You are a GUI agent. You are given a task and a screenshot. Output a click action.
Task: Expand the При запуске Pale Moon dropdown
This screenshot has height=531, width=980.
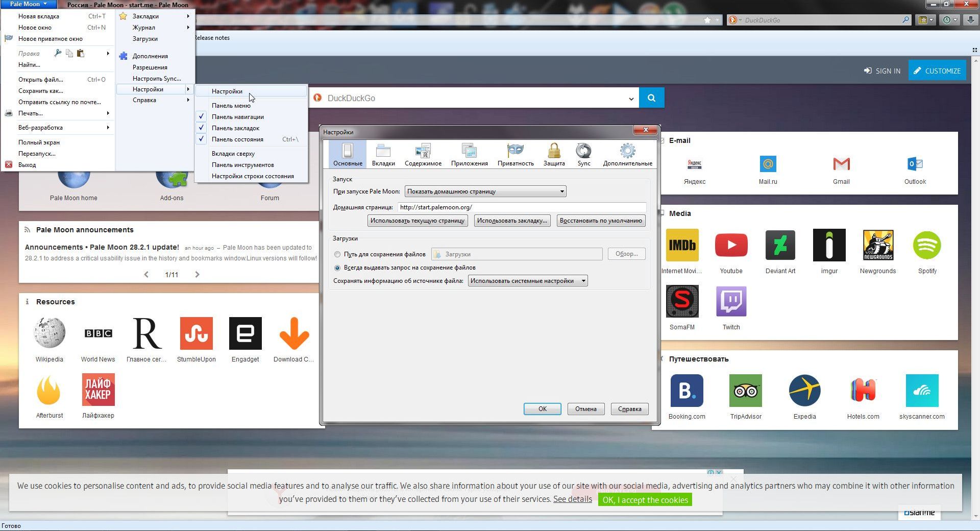coord(485,191)
